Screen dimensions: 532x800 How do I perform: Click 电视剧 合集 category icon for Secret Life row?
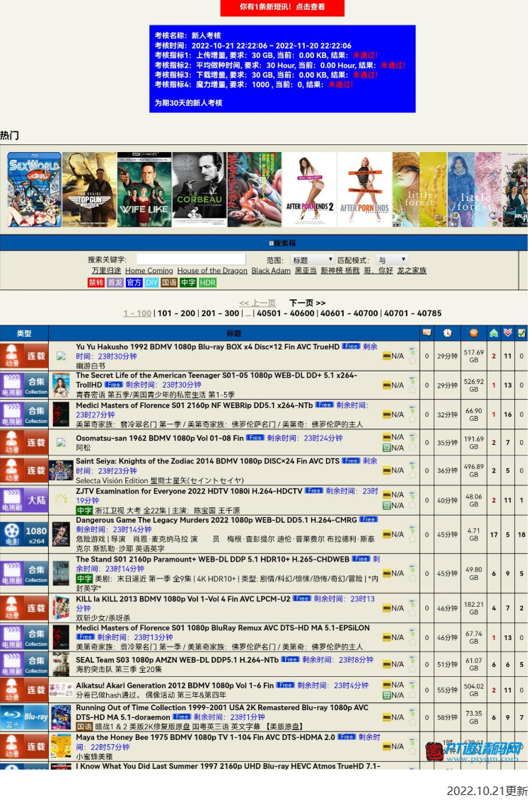pyautogui.click(x=24, y=385)
